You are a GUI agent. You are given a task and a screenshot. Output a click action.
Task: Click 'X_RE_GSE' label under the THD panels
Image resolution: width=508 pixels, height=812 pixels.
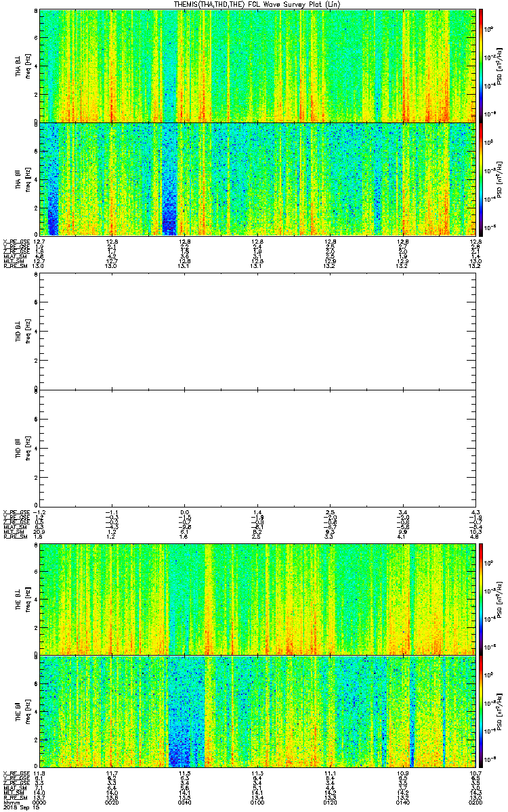tap(17, 512)
